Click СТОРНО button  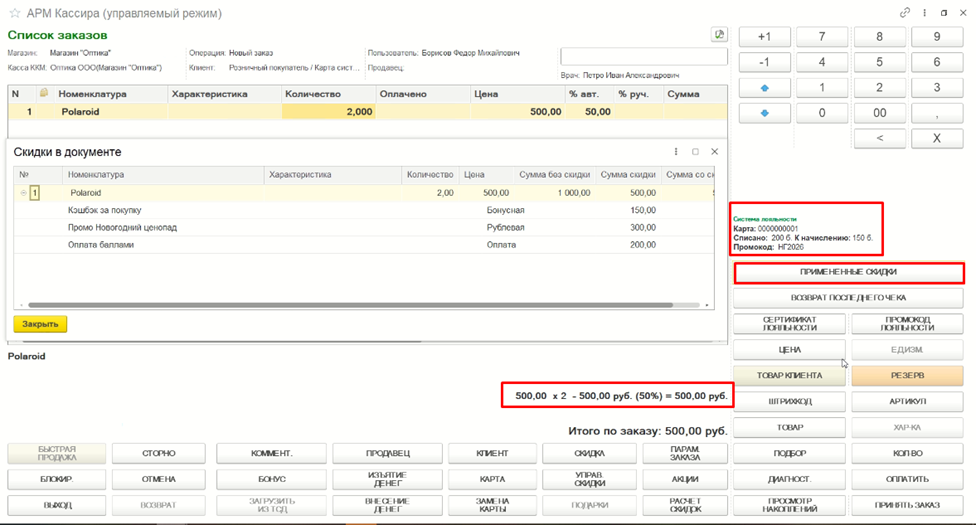159,453
